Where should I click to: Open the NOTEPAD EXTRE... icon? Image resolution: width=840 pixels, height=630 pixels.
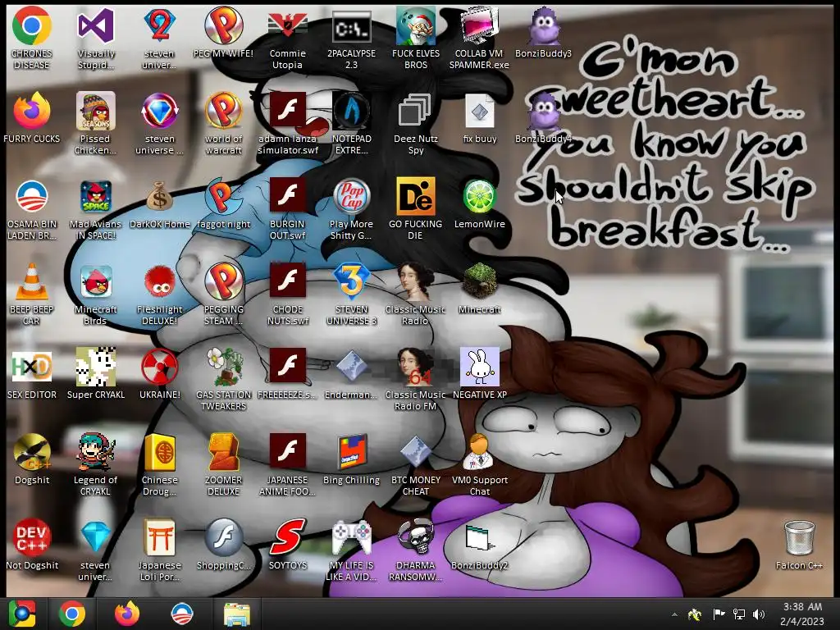tap(351, 111)
